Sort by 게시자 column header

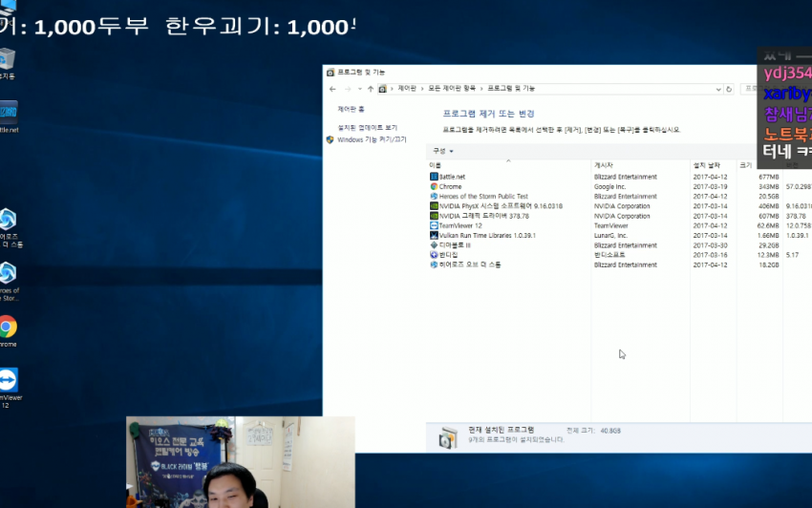coord(604,165)
